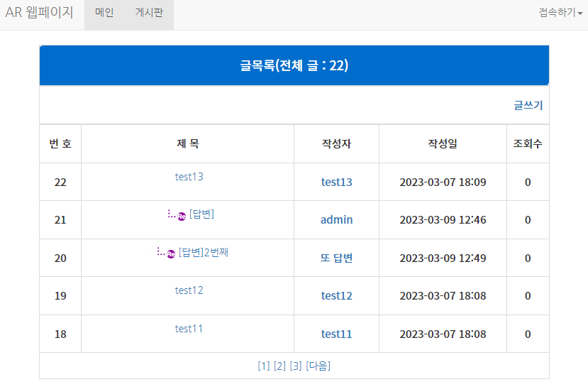Viewport: 588px width, 382px height.
Task: Click the test12 row date 2023-03-07 18:08
Action: coord(443,295)
